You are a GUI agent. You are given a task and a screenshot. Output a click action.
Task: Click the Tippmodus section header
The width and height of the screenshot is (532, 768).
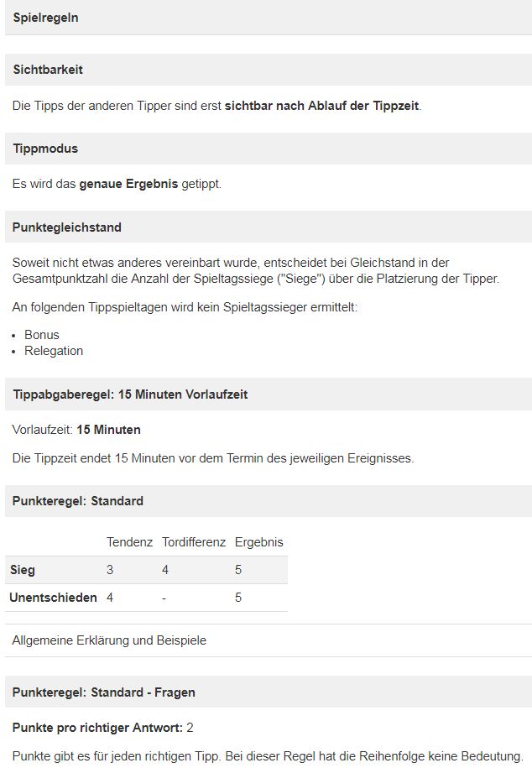[x=45, y=149]
